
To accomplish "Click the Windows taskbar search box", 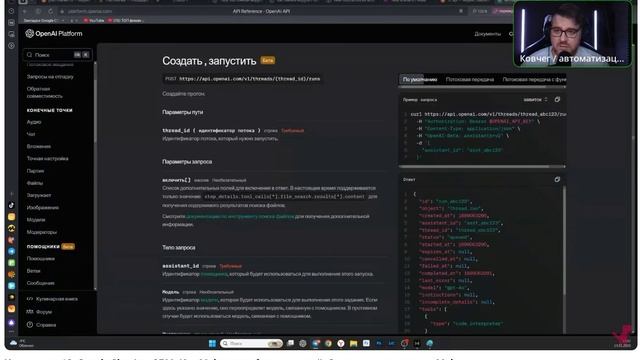I will pos(251,343).
